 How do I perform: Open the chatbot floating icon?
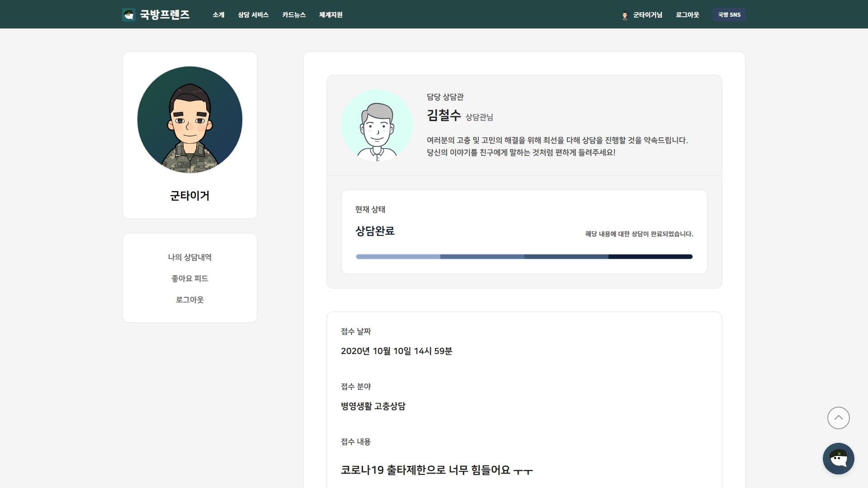(x=838, y=458)
